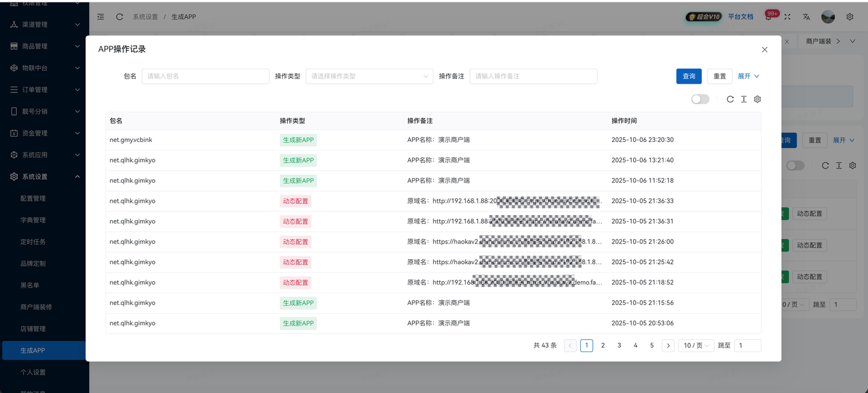
Task: Click the 动态配置 tag at 2025-10-05 21:36:33
Action: point(296,201)
